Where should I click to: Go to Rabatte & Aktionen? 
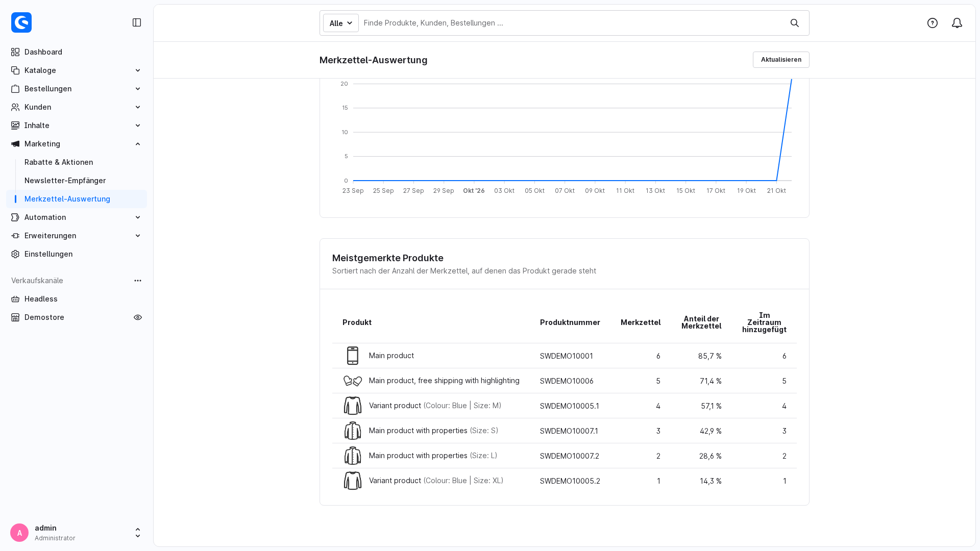(x=59, y=162)
